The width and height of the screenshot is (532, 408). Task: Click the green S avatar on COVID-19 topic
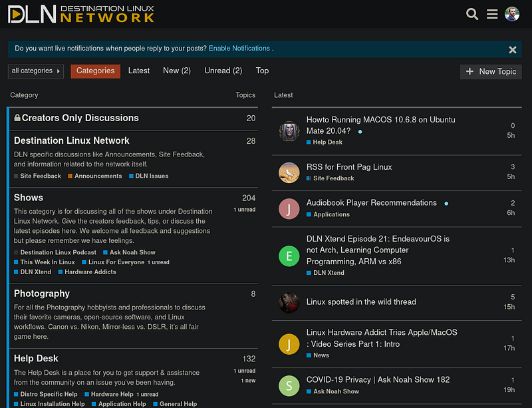[x=289, y=385]
